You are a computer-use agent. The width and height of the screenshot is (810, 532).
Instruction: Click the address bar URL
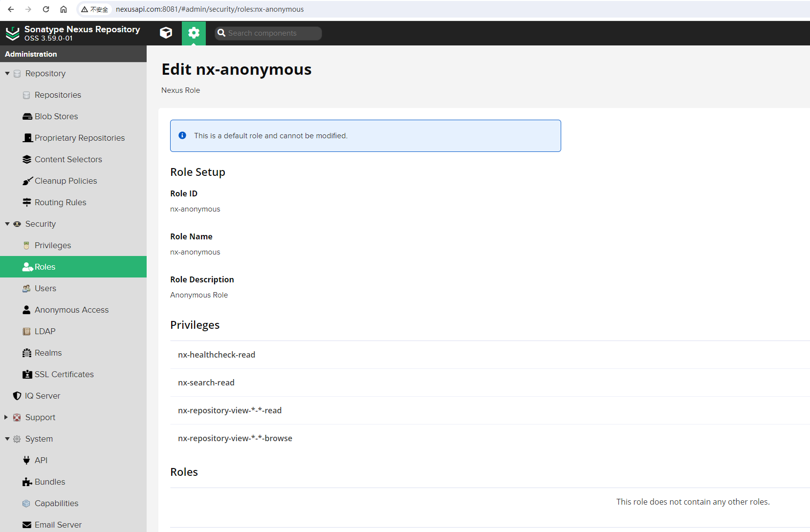210,9
